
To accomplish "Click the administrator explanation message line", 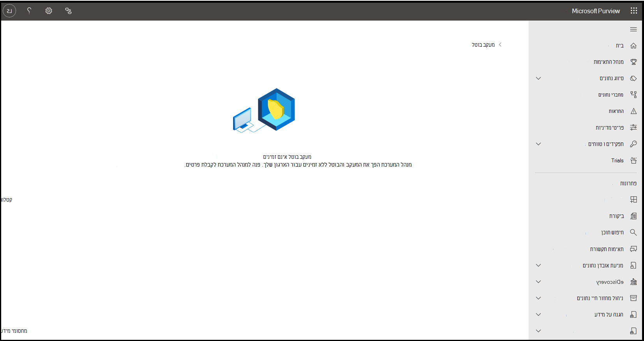I will click(x=298, y=165).
